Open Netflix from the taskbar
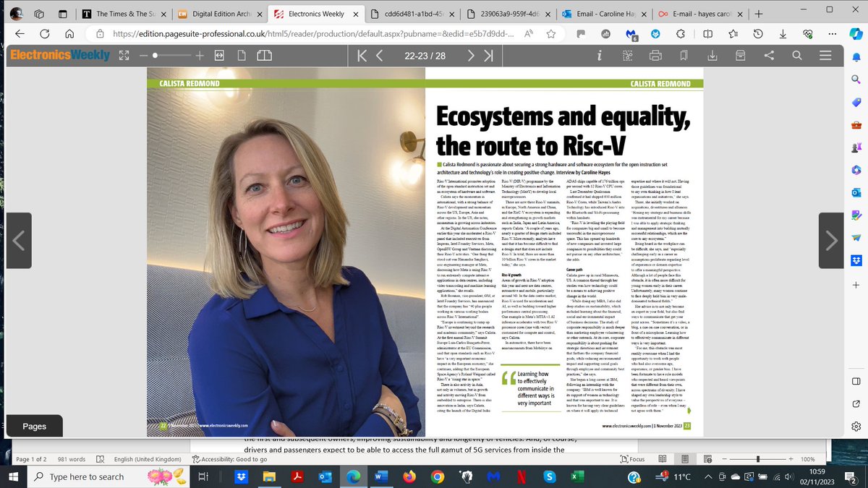The height and width of the screenshot is (488, 868). pyautogui.click(x=521, y=476)
